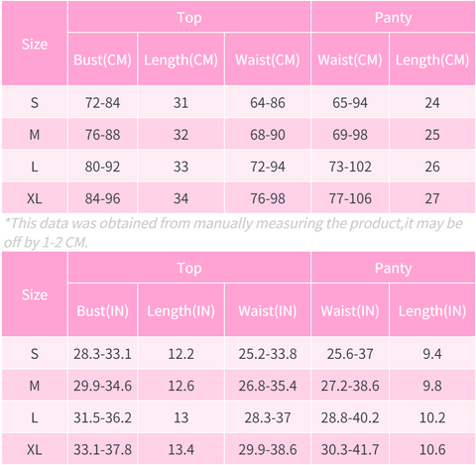Click size S row label in CM table
Viewport: 476px width, 465px height.
[35, 102]
